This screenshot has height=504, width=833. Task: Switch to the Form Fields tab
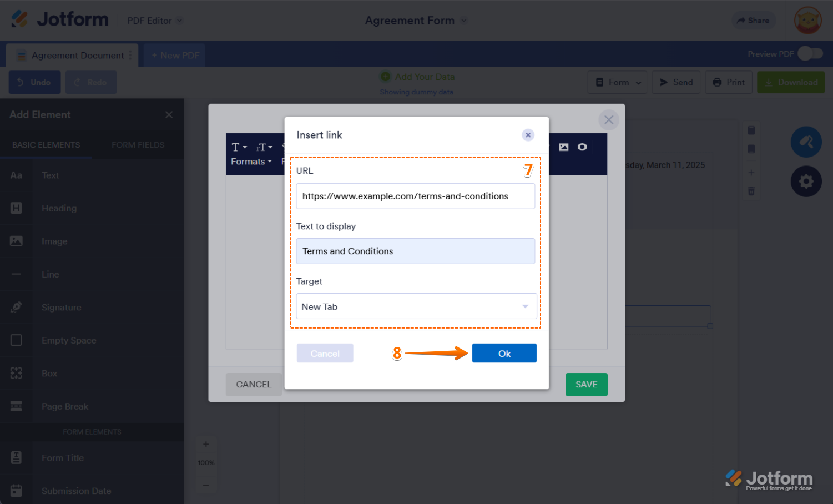click(138, 145)
